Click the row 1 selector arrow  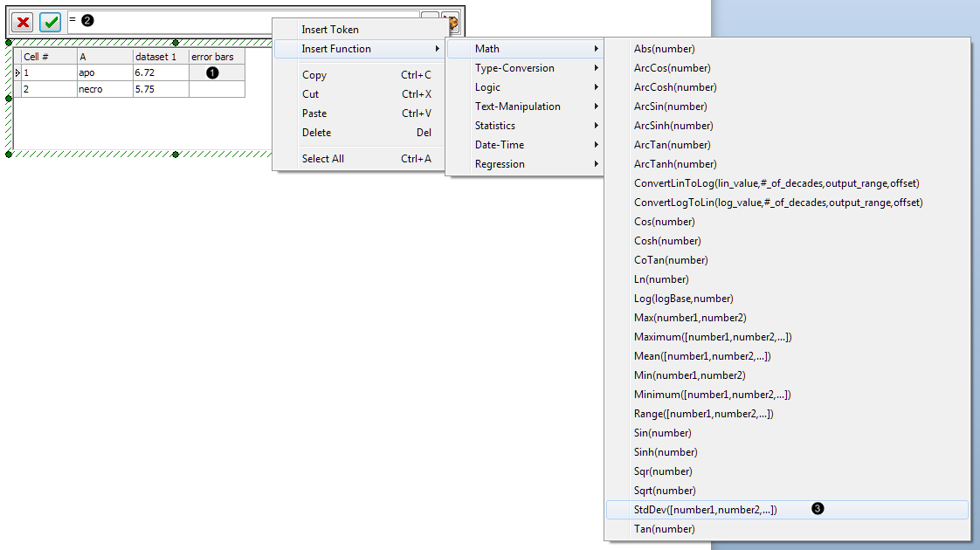coord(17,73)
